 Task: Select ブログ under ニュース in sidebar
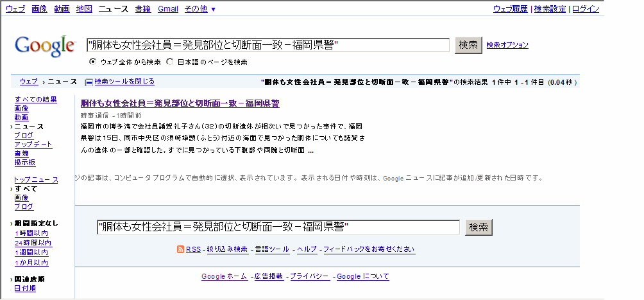tap(24, 135)
